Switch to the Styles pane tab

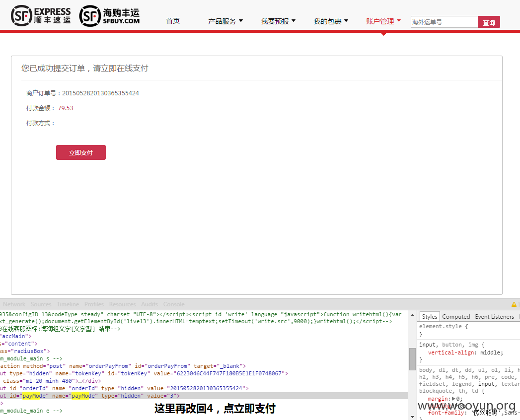click(430, 317)
